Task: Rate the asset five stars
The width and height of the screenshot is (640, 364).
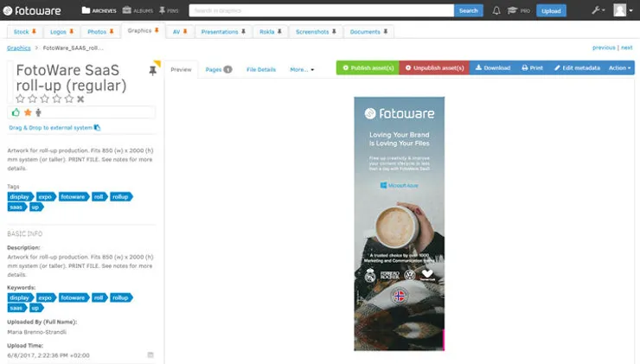Action: tap(69, 99)
